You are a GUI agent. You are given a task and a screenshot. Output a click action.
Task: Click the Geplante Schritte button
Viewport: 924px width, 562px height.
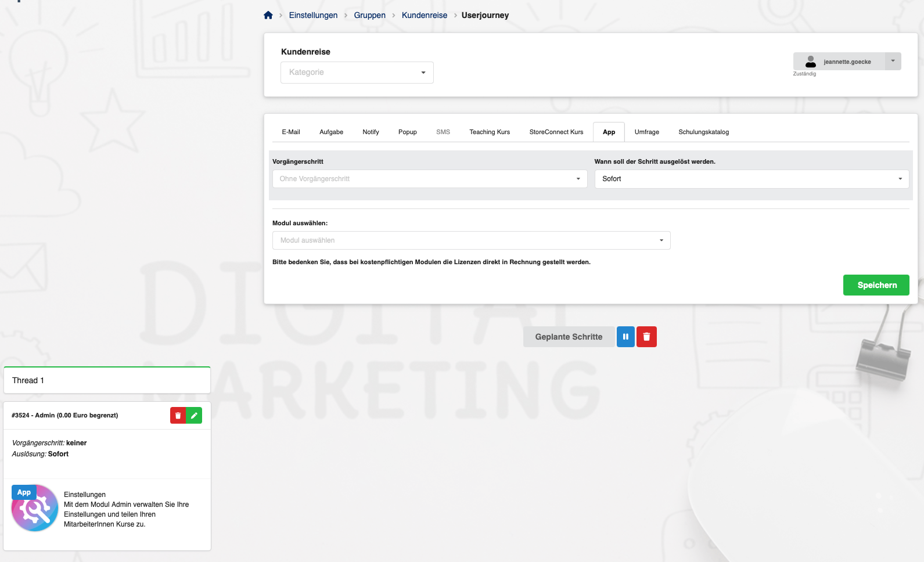click(569, 337)
